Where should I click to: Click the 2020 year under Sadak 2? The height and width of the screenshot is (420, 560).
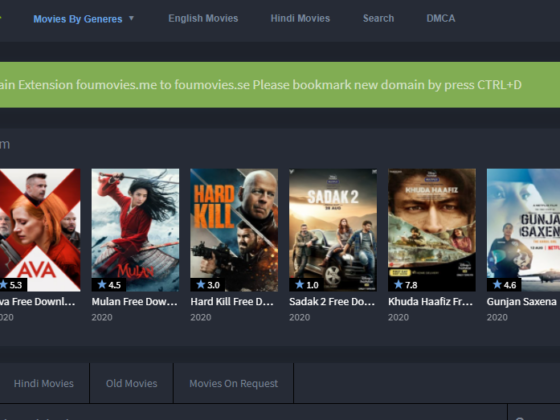pyautogui.click(x=300, y=318)
